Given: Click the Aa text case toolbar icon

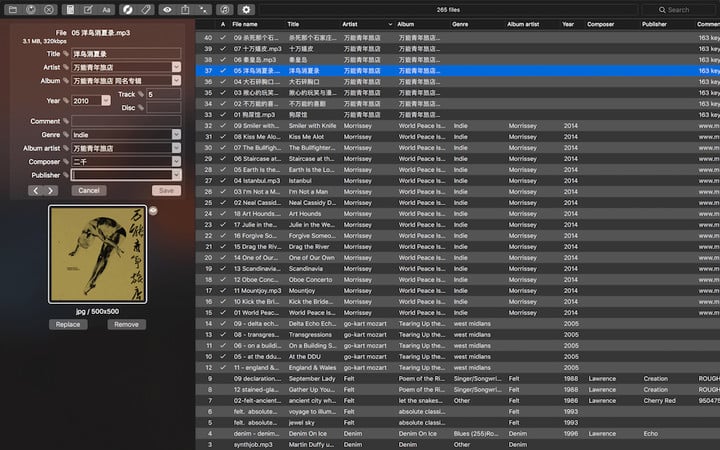Looking at the screenshot, I should pos(106,10).
